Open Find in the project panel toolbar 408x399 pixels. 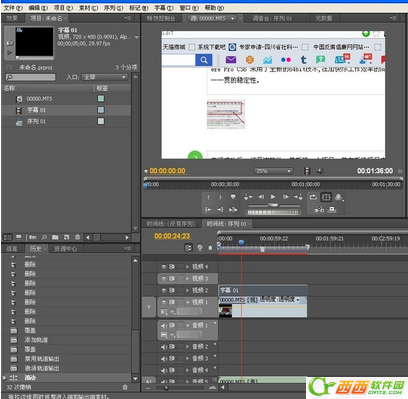(44, 237)
